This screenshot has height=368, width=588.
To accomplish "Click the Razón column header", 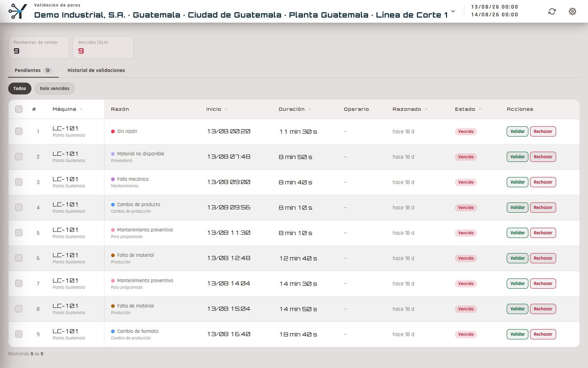I will pos(120,109).
